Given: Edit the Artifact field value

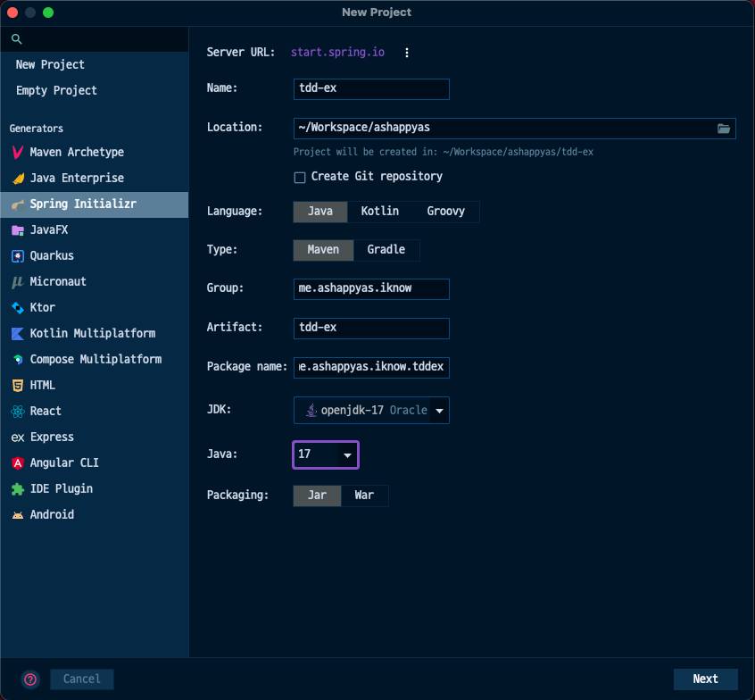Looking at the screenshot, I should pyautogui.click(x=370, y=329).
